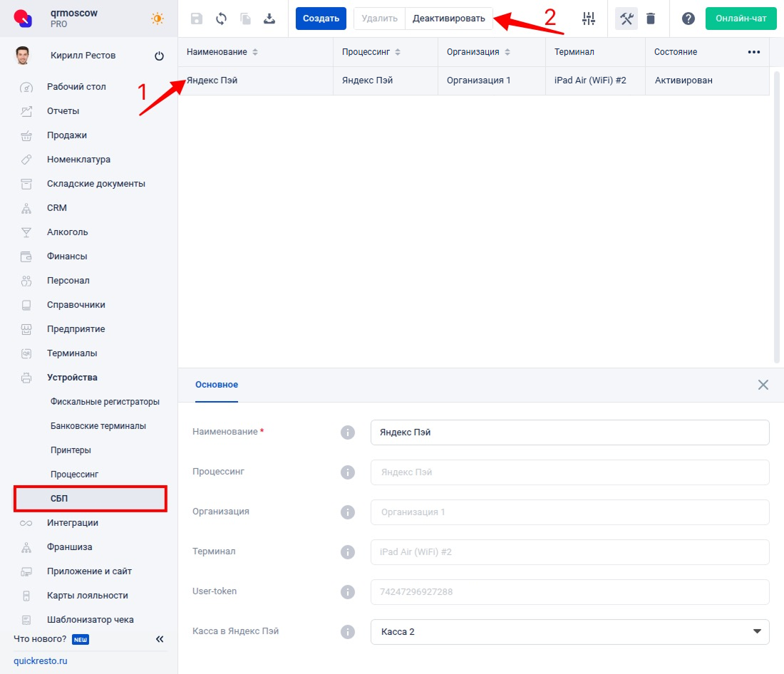Toggle the wrench tools mode button
This screenshot has height=674, width=784.
[626, 19]
